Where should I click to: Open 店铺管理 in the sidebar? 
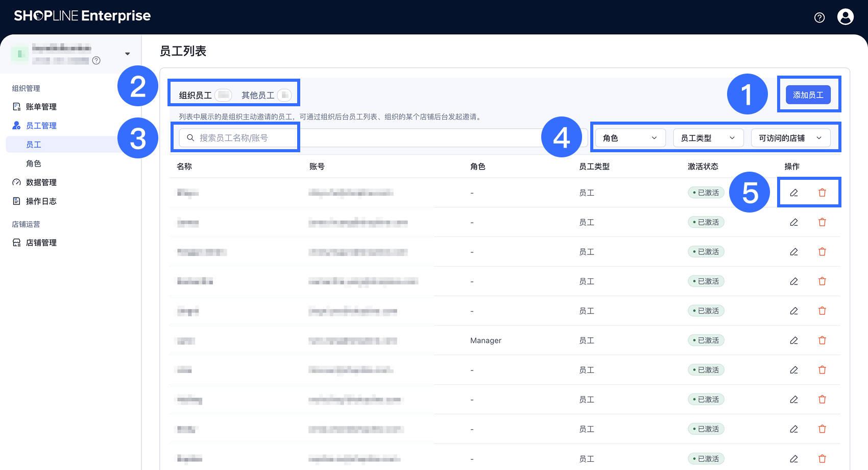click(x=41, y=243)
